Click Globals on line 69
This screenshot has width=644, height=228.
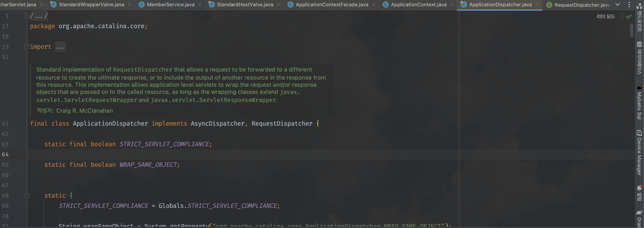pos(171,206)
